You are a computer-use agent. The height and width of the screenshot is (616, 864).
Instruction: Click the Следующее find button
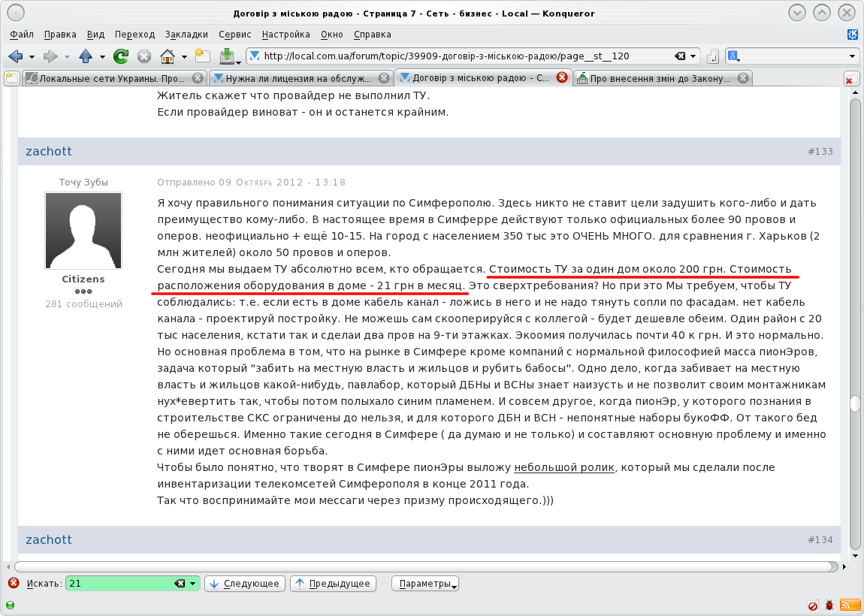pyautogui.click(x=244, y=584)
